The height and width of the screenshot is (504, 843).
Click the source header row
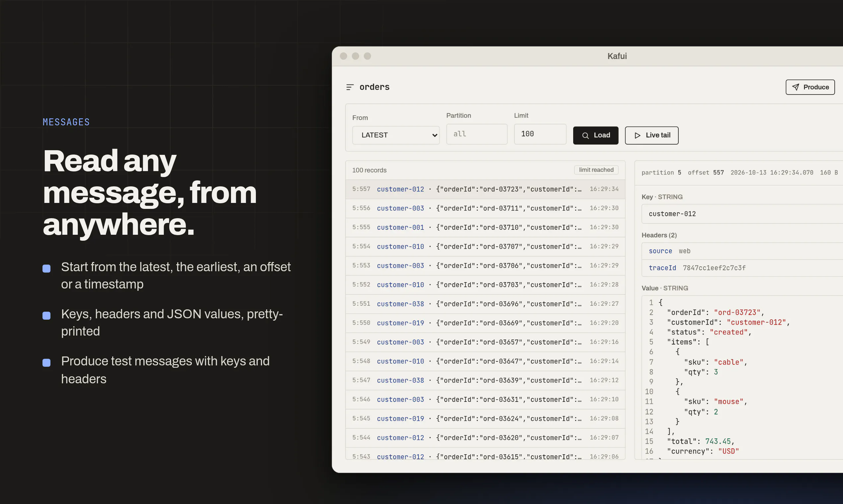(742, 251)
